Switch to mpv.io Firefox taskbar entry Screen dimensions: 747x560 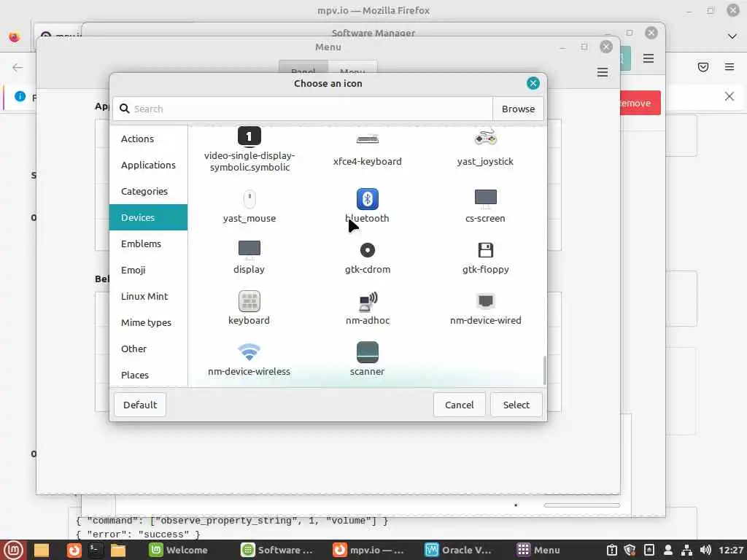pyautogui.click(x=368, y=550)
